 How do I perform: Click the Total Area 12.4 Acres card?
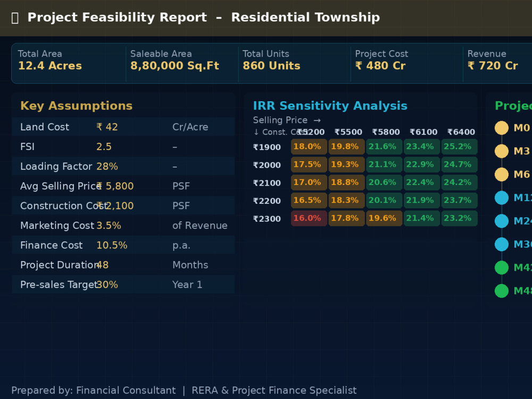69,63
